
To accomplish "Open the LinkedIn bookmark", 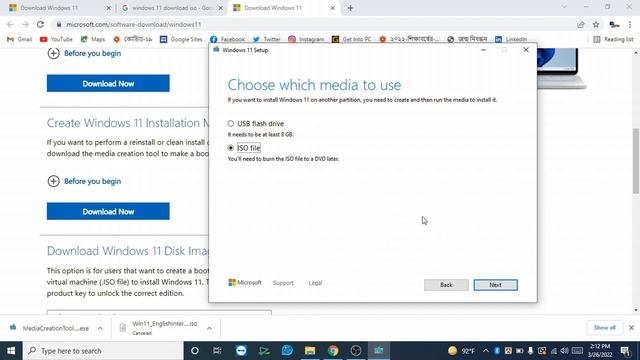I will point(511,39).
